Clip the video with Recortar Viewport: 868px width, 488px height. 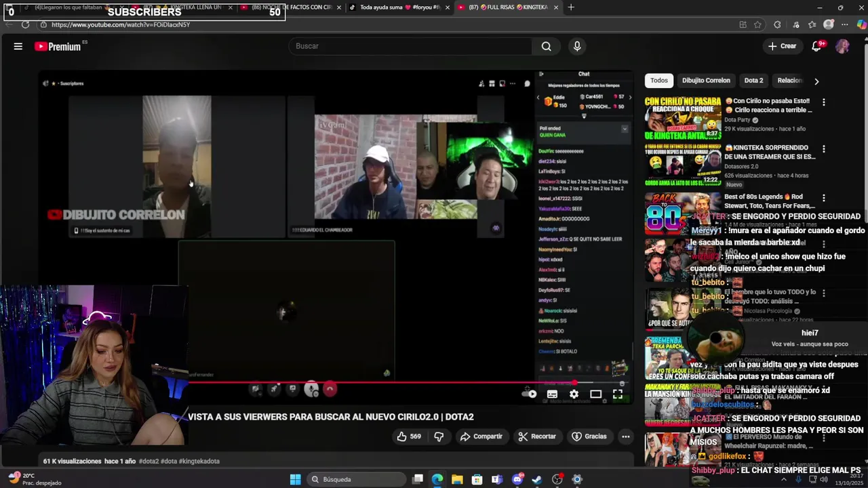coord(536,436)
